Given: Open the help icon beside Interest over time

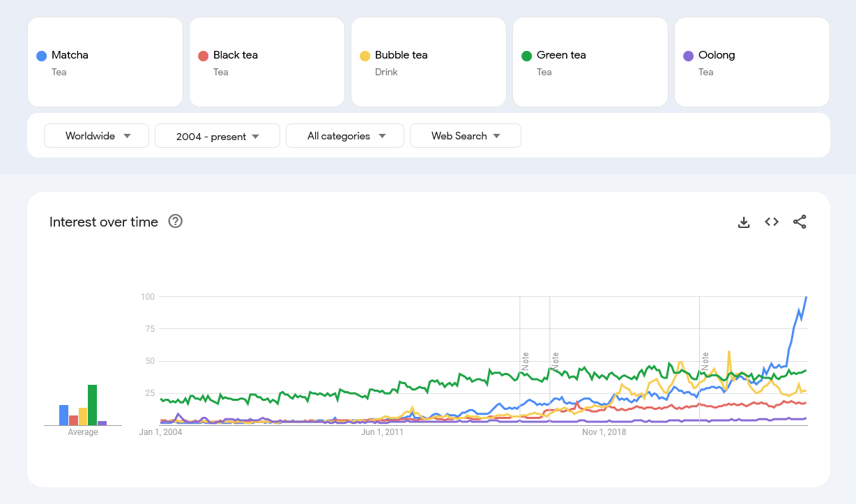Looking at the screenshot, I should click(176, 222).
